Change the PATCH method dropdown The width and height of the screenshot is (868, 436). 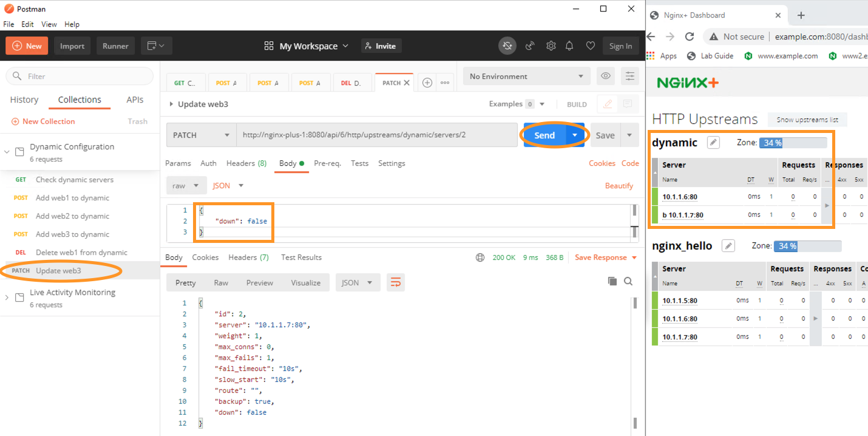tap(202, 135)
